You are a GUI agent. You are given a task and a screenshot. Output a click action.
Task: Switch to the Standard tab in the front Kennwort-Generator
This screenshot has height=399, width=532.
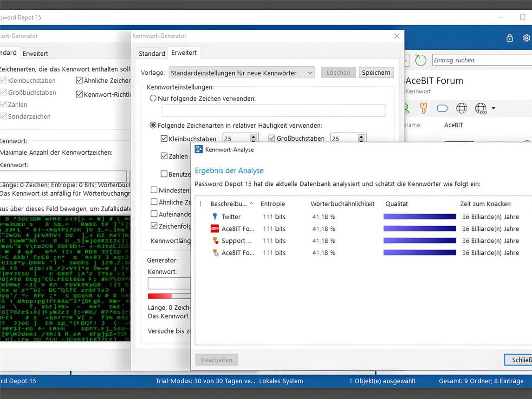coord(152,53)
